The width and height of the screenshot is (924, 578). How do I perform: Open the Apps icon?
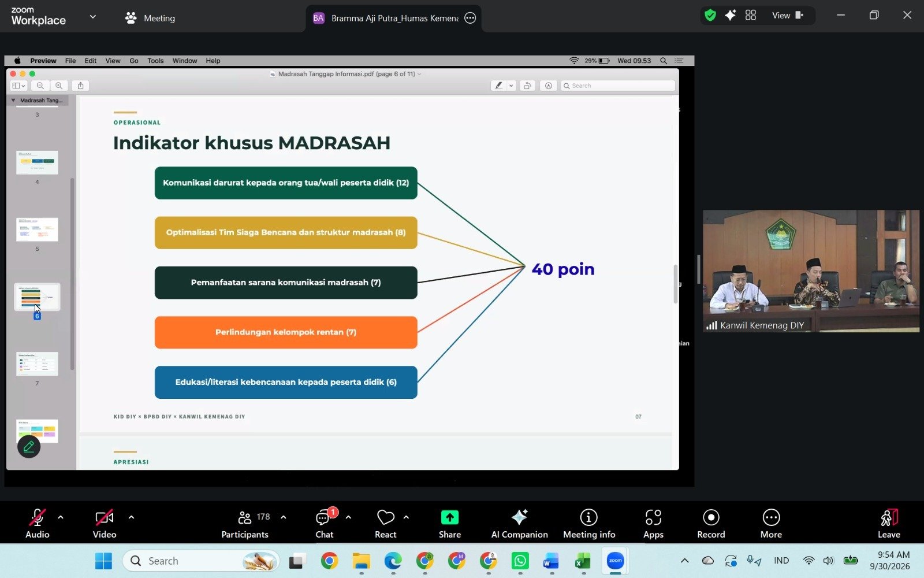[653, 517]
